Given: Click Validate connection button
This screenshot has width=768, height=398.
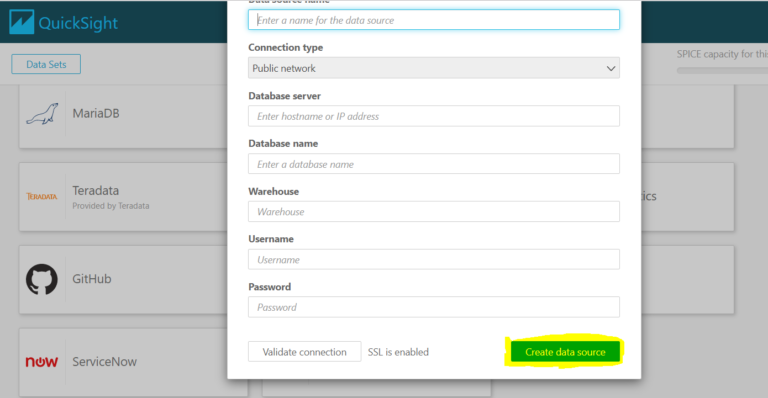Looking at the screenshot, I should tap(304, 351).
